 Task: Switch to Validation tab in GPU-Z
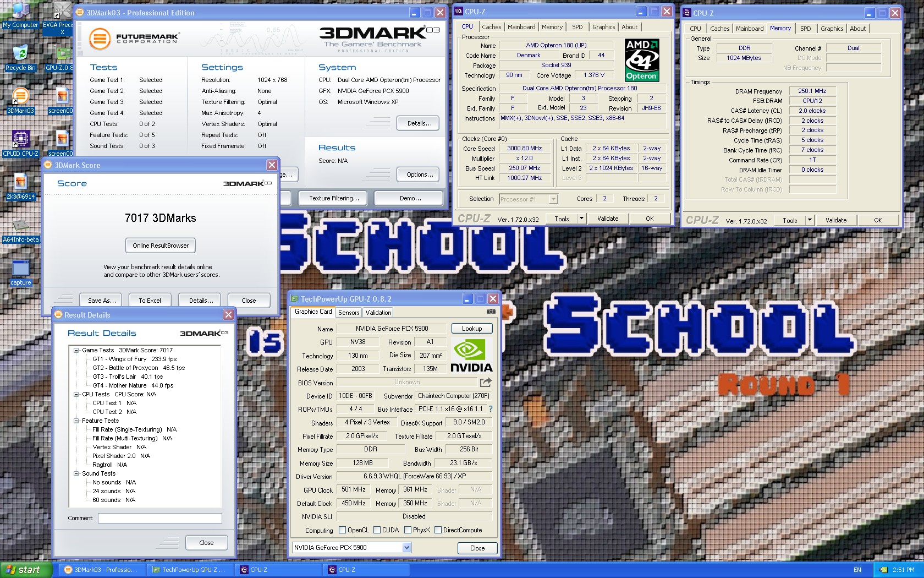pyautogui.click(x=378, y=312)
